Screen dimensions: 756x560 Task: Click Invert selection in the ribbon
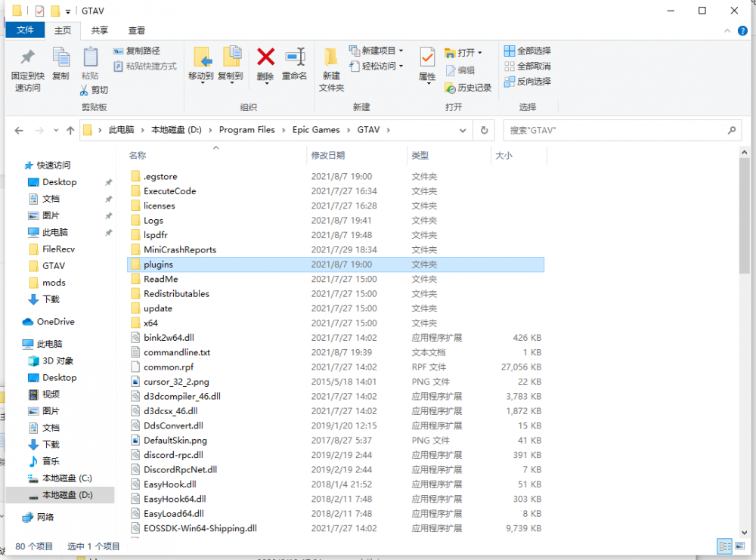tap(527, 82)
